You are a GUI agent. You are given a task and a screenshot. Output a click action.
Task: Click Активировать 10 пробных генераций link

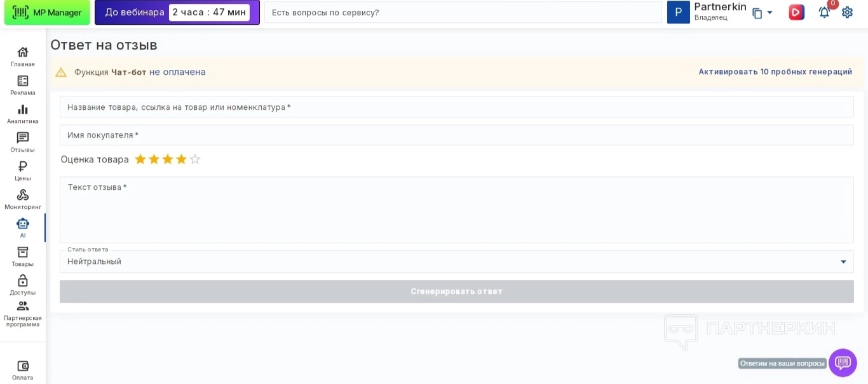[x=775, y=72]
